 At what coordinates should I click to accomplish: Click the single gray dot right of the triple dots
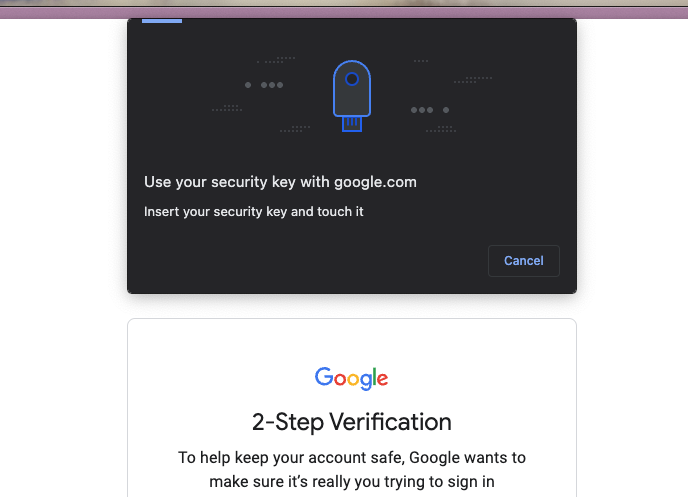coord(446,110)
